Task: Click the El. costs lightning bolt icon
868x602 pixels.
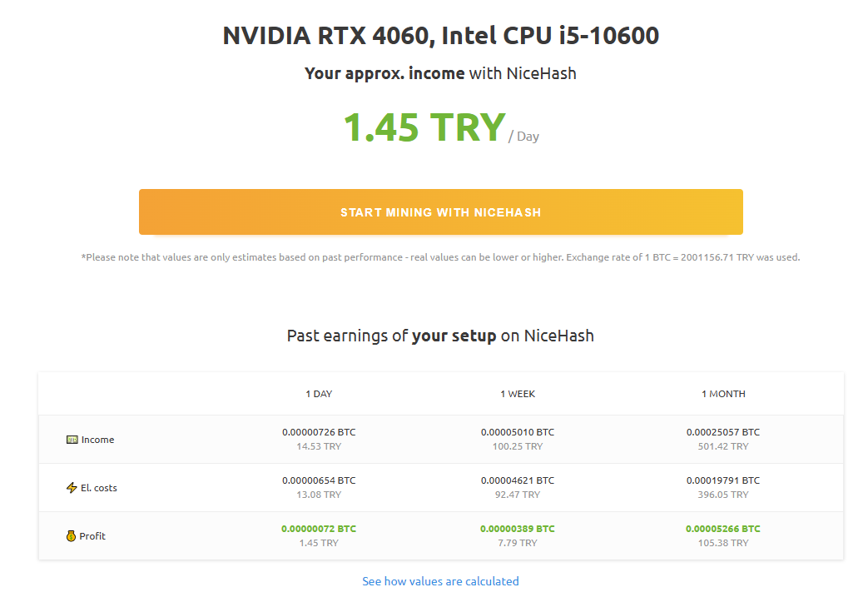Action: pos(72,488)
